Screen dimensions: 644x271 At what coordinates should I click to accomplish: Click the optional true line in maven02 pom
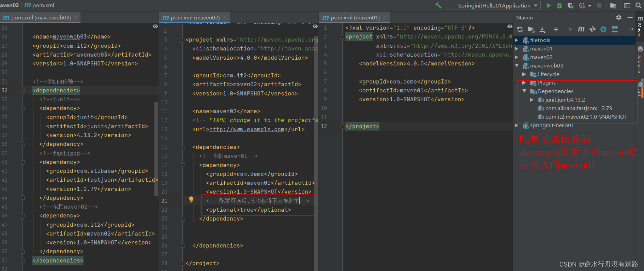248,210
